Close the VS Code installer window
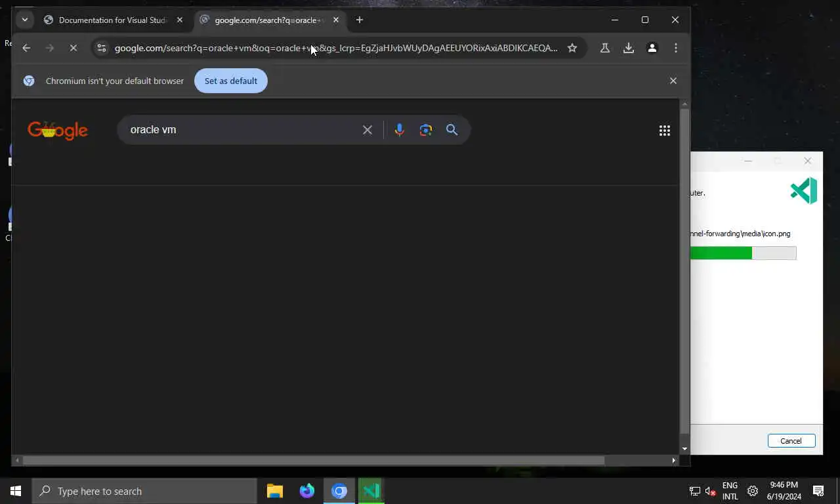 808,161
